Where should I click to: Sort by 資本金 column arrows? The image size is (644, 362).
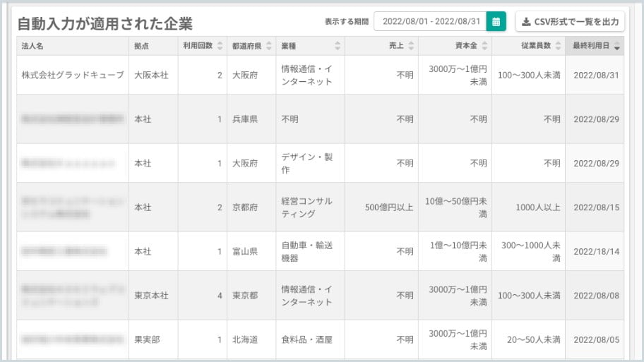pyautogui.click(x=484, y=46)
